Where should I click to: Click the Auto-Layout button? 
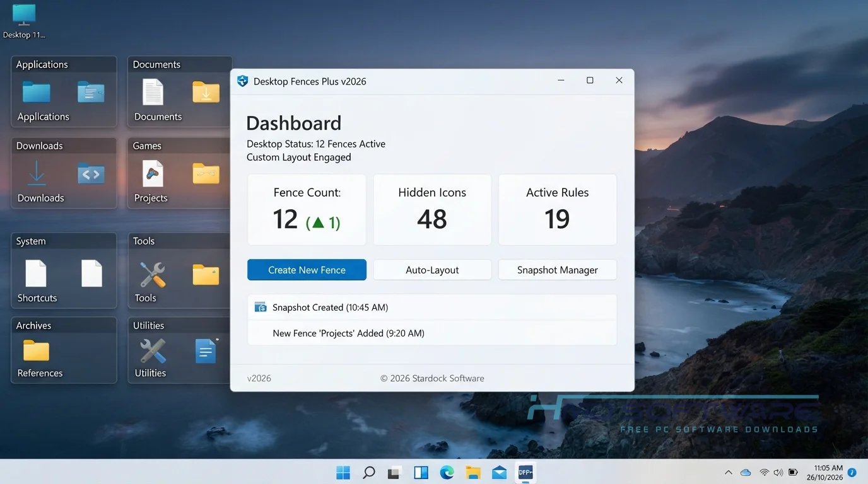coord(432,270)
